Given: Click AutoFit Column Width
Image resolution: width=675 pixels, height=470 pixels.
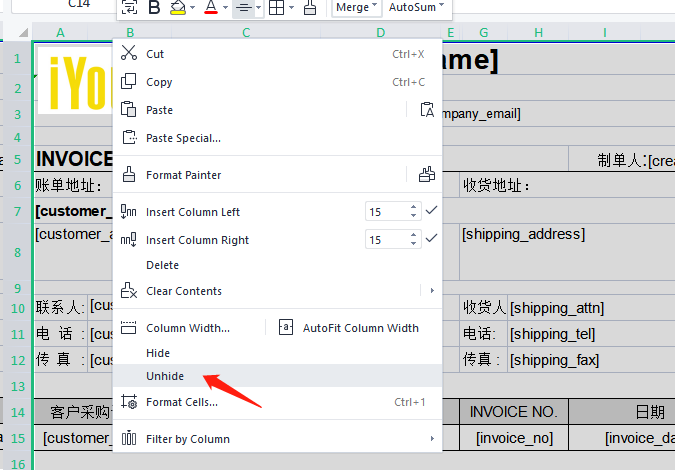Looking at the screenshot, I should (360, 328).
